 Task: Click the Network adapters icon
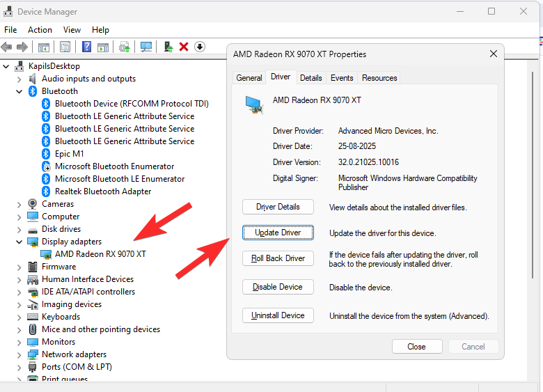click(x=33, y=354)
